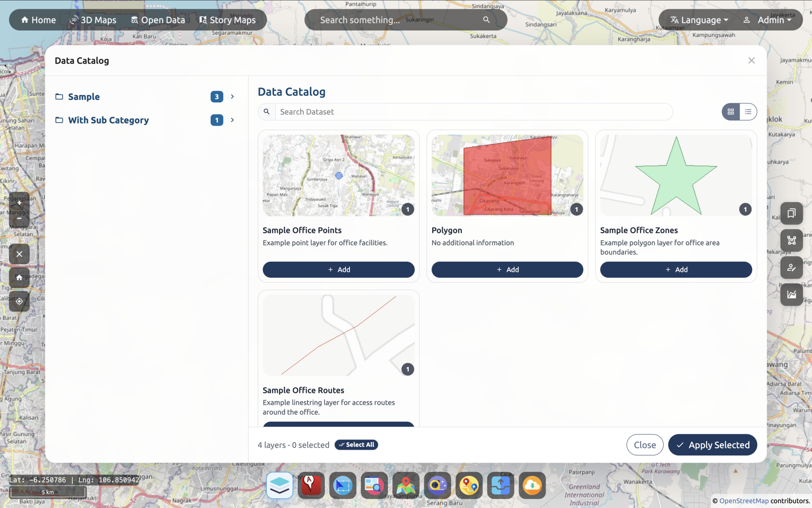Select the With Sub Category folder

pyautogui.click(x=108, y=120)
